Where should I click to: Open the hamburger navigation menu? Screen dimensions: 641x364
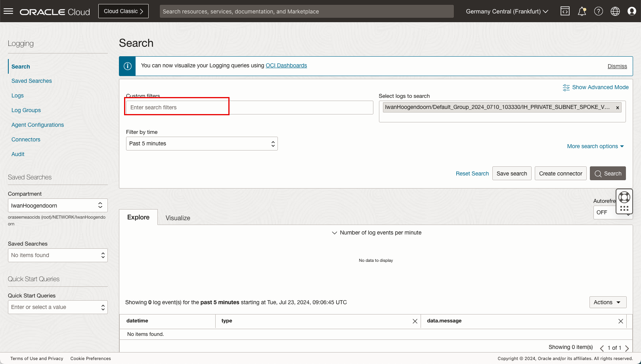coord(8,11)
